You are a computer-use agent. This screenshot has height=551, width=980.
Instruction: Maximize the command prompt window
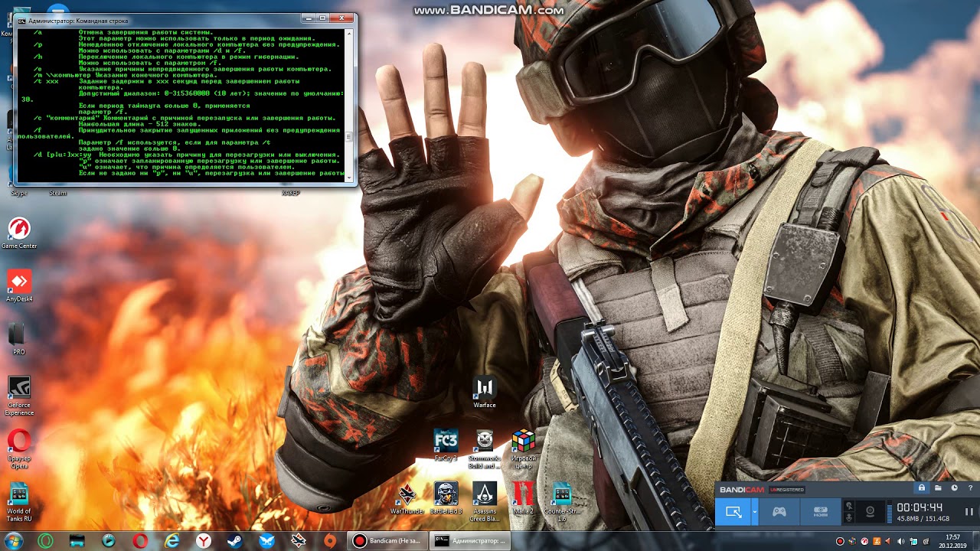point(322,18)
